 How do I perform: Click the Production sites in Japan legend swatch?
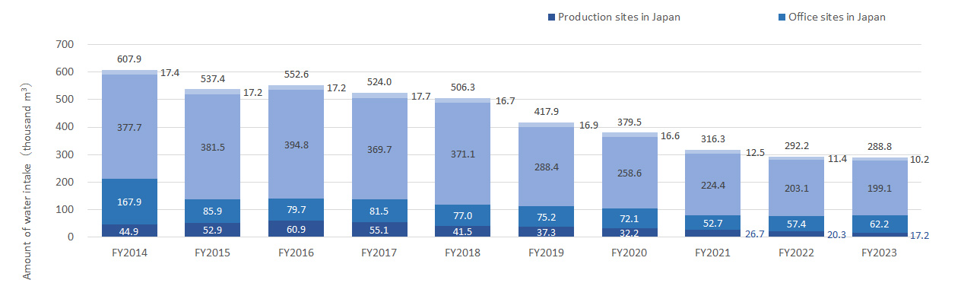(551, 17)
